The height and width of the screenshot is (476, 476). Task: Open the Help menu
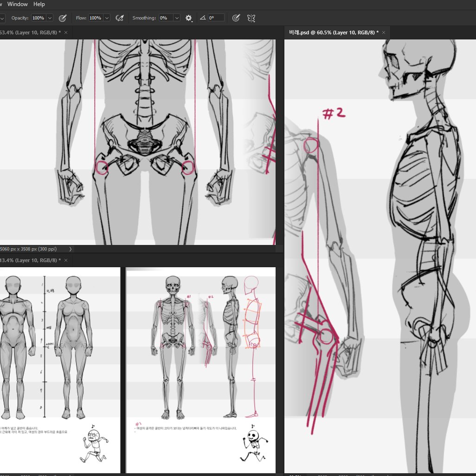[39, 4]
